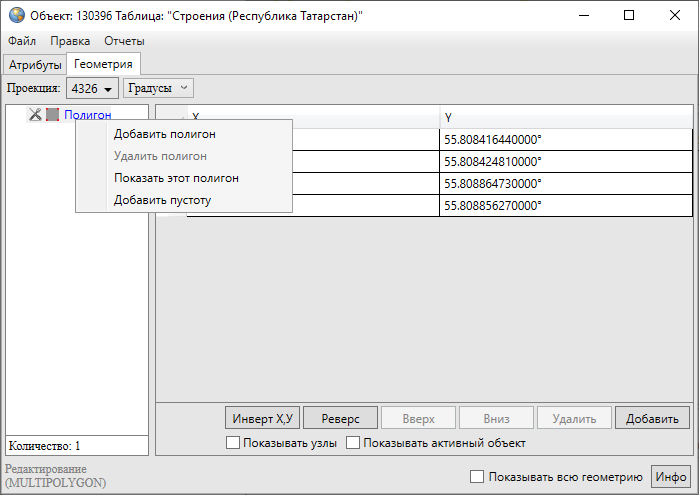Click the tools icon beside Полигон
This screenshot has height=495, width=699.
tap(35, 115)
